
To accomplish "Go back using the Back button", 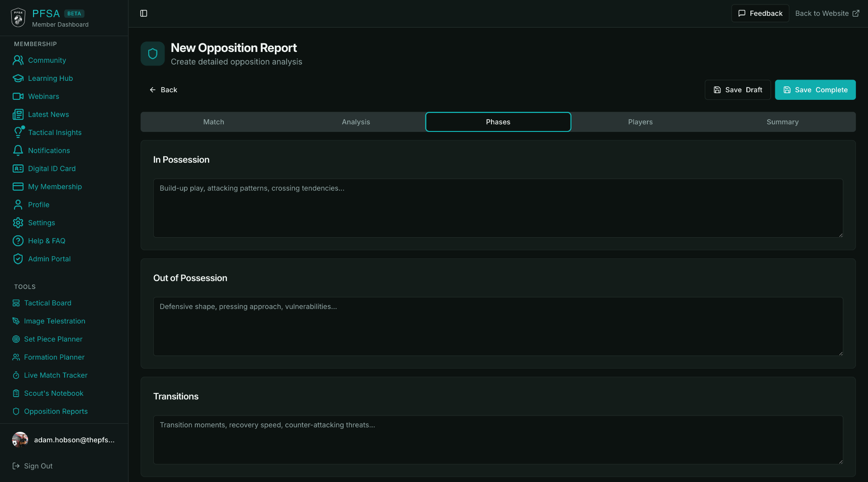I will [163, 90].
